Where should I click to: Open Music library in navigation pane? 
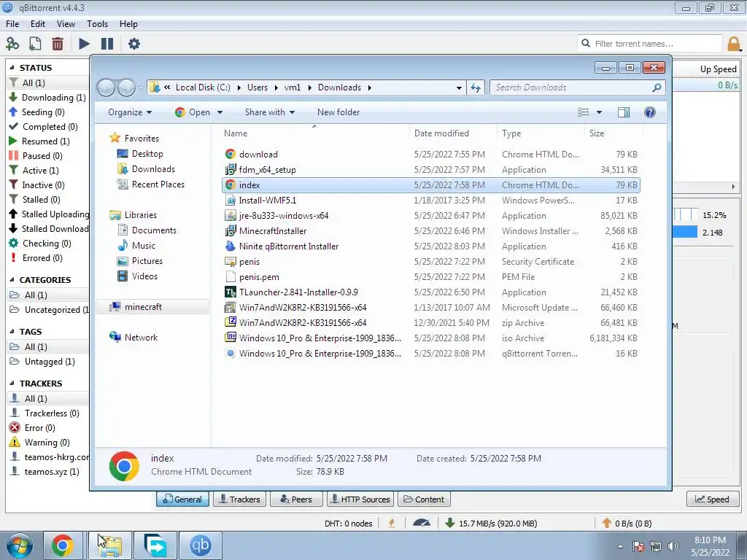click(x=143, y=245)
